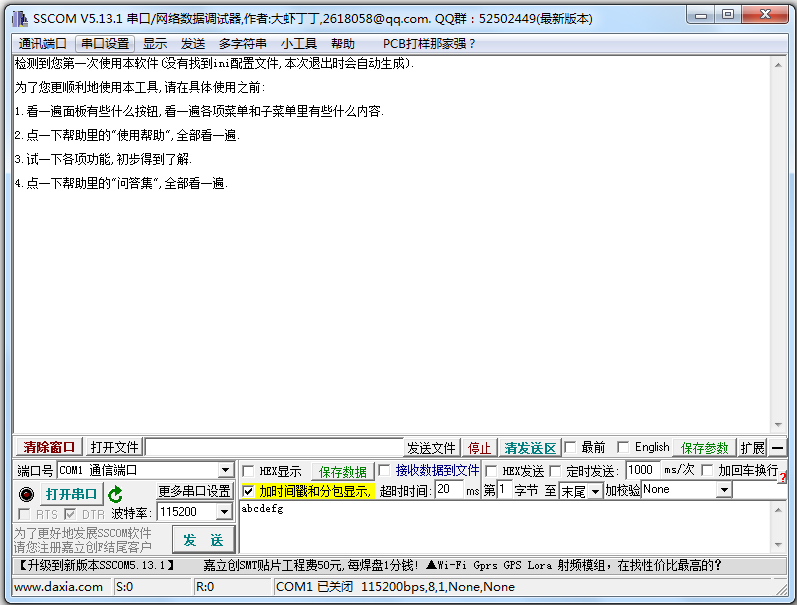Click the 发送 send button
The height and width of the screenshot is (605, 797).
pyautogui.click(x=203, y=539)
